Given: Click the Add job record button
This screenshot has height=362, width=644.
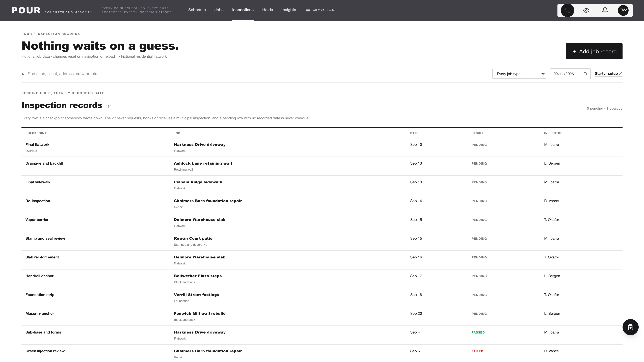Looking at the screenshot, I should pyautogui.click(x=594, y=51).
